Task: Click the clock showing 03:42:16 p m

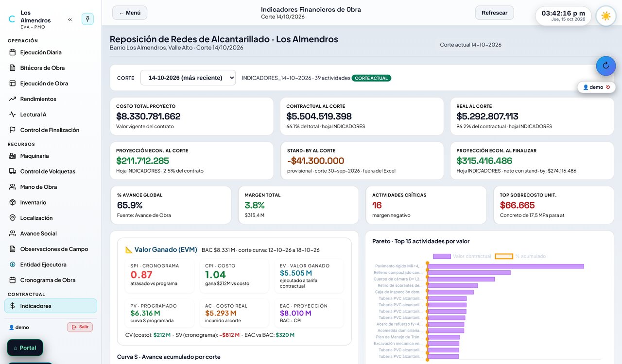Action: [x=563, y=16]
